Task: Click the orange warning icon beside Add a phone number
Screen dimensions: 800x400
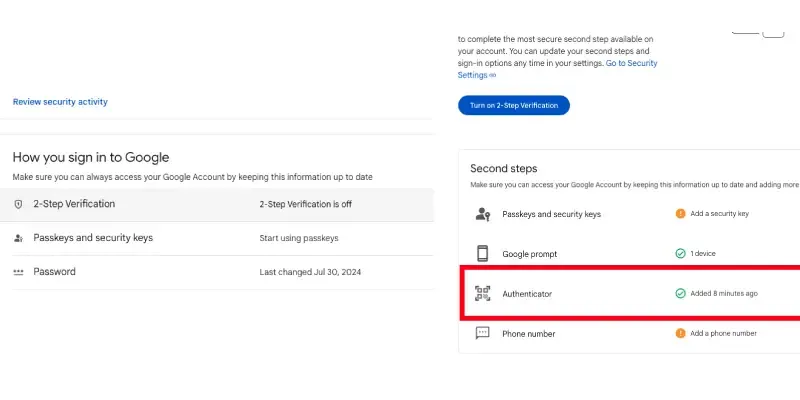Action: (680, 333)
